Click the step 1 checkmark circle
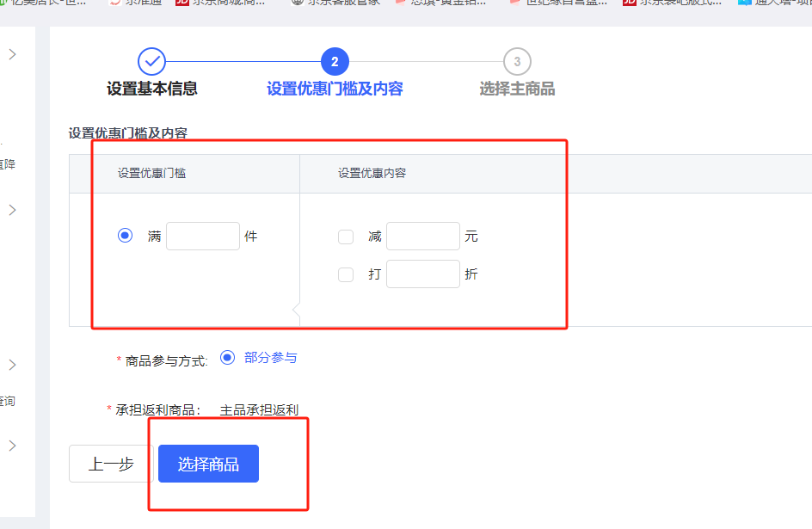812x529 pixels. [151, 61]
